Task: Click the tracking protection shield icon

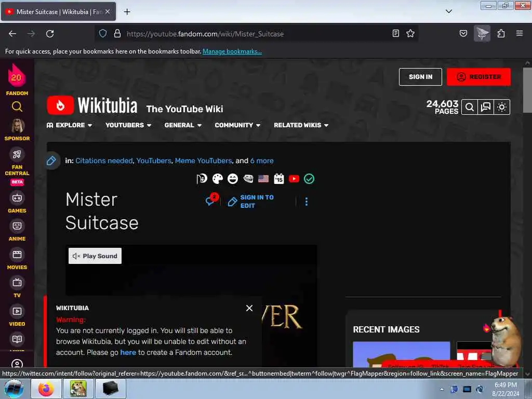Action: 103,33
